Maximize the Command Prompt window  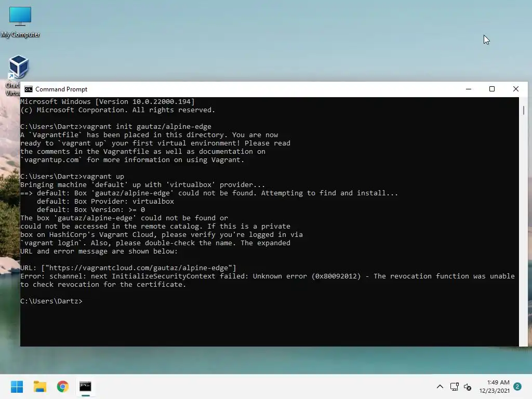492,89
